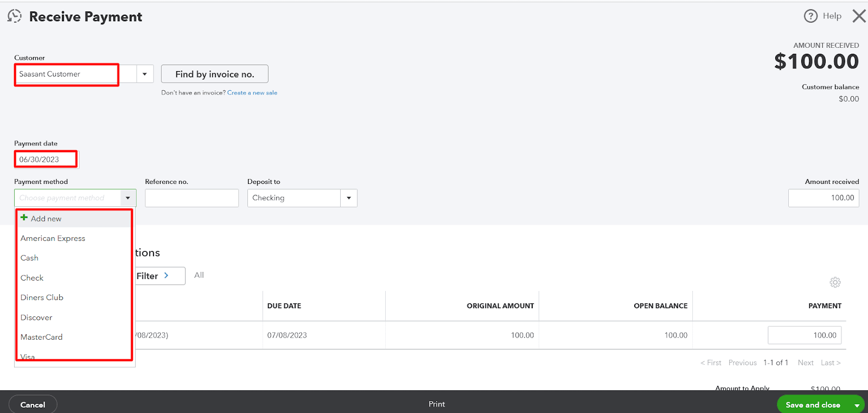The image size is (868, 413).
Task: Click the Deposit to Checking field
Action: 294,198
